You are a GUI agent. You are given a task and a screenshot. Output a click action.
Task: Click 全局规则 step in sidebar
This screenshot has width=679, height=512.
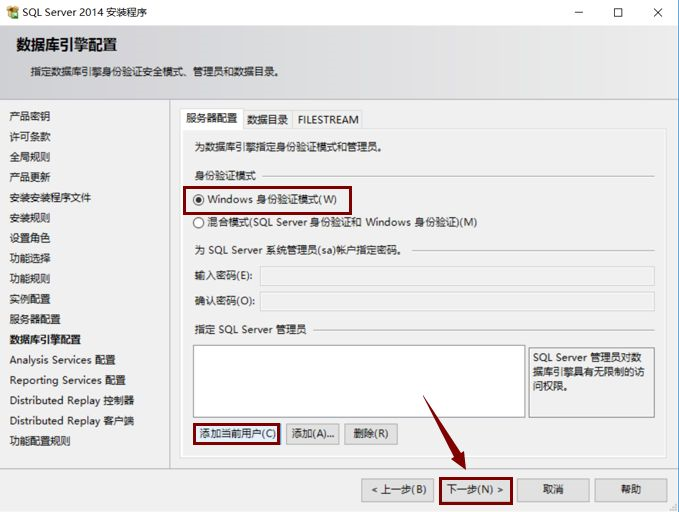tap(30, 157)
